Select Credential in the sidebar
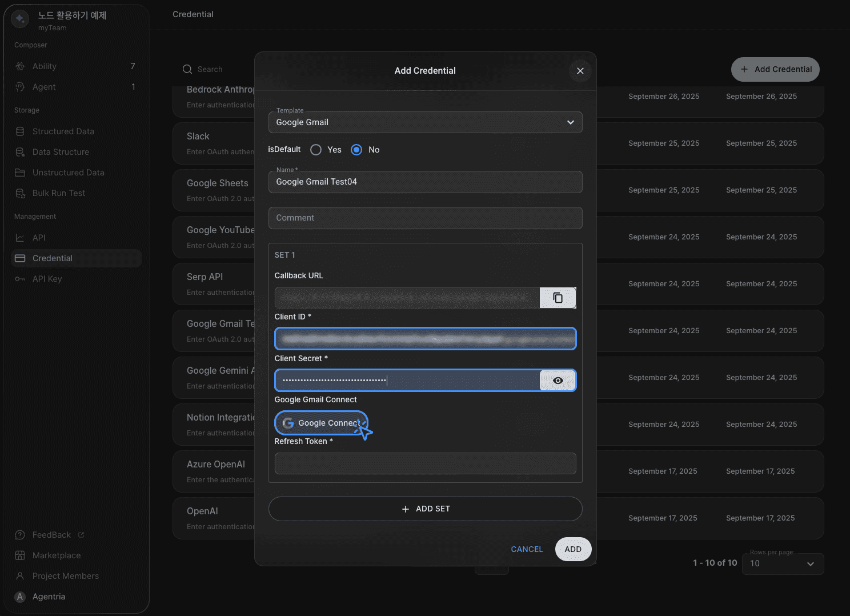 pos(76,258)
